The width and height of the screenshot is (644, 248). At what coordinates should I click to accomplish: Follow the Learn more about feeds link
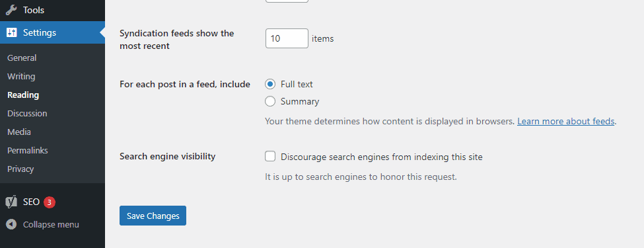[565, 121]
